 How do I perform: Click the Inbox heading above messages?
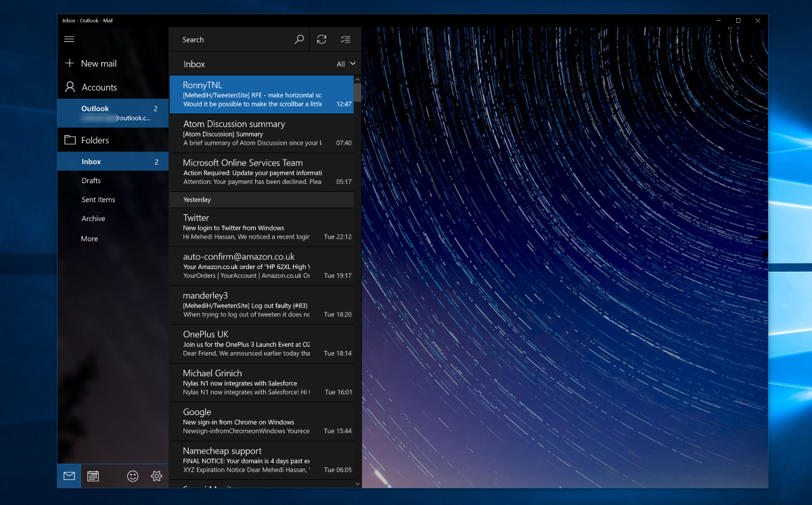(194, 64)
